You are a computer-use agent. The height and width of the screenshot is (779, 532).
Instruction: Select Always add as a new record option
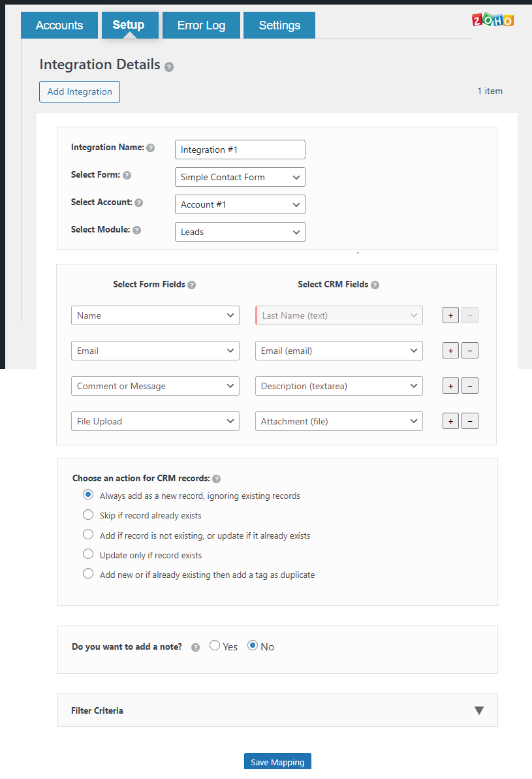[x=88, y=494]
